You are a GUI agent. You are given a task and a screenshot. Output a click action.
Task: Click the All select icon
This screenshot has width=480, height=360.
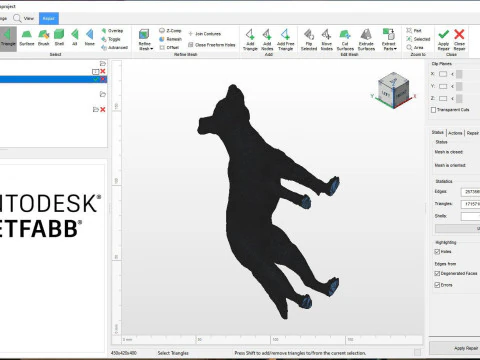(75, 38)
